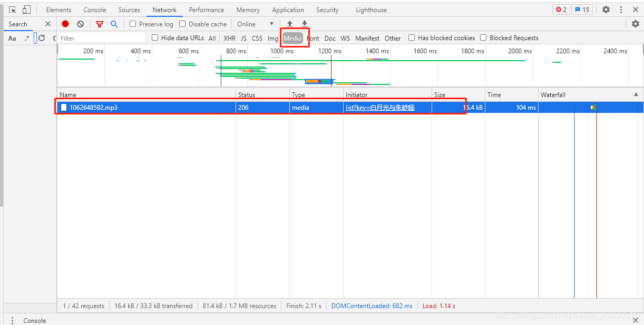Close the Console drawer
Viewport: 644px width, 325px height.
tap(635, 320)
